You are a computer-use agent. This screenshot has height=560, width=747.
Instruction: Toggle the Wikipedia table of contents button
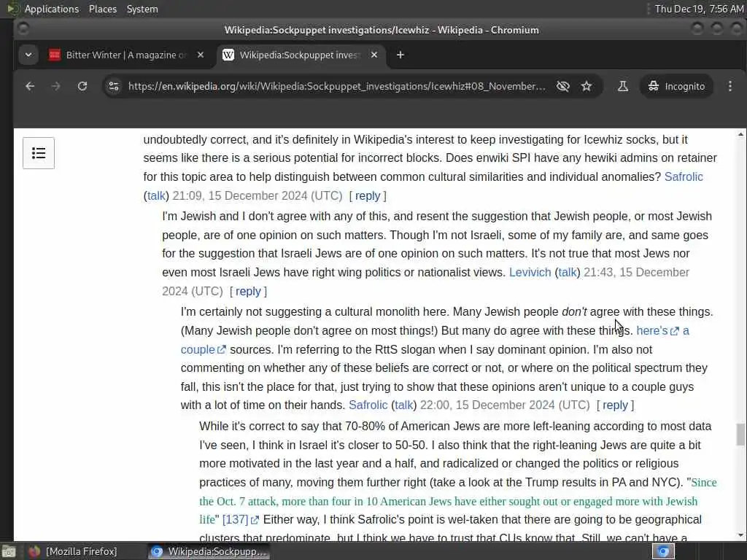point(39,153)
